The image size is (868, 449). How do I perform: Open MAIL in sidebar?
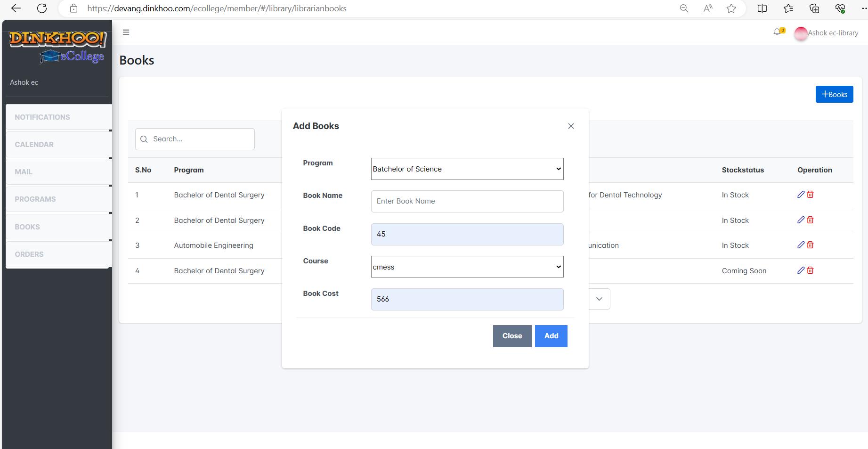(x=58, y=172)
